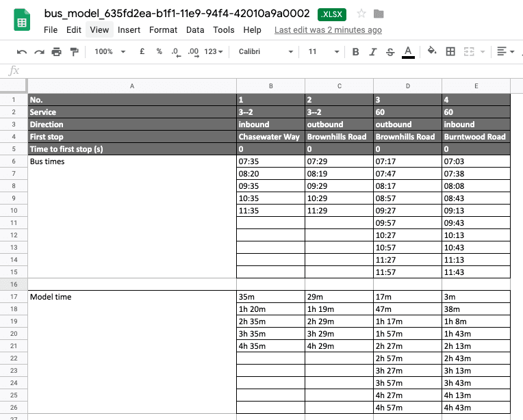This screenshot has width=523, height=420.
Task: Open the zoom level dropdown
Action: click(x=110, y=52)
